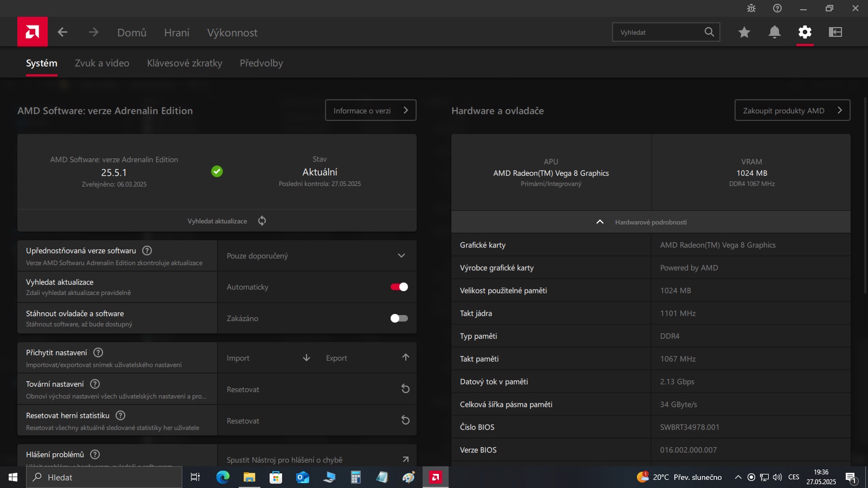Open Outlook from taskbar
The image size is (868, 488).
tap(302, 477)
